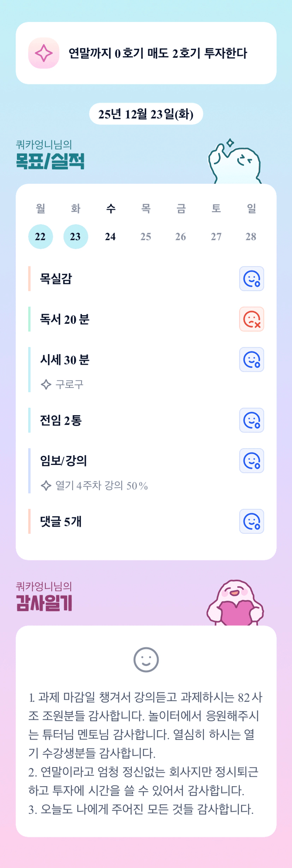Viewport: 292px width, 868px height.
Task: Select day 22 in the week calendar
Action: [x=40, y=237]
